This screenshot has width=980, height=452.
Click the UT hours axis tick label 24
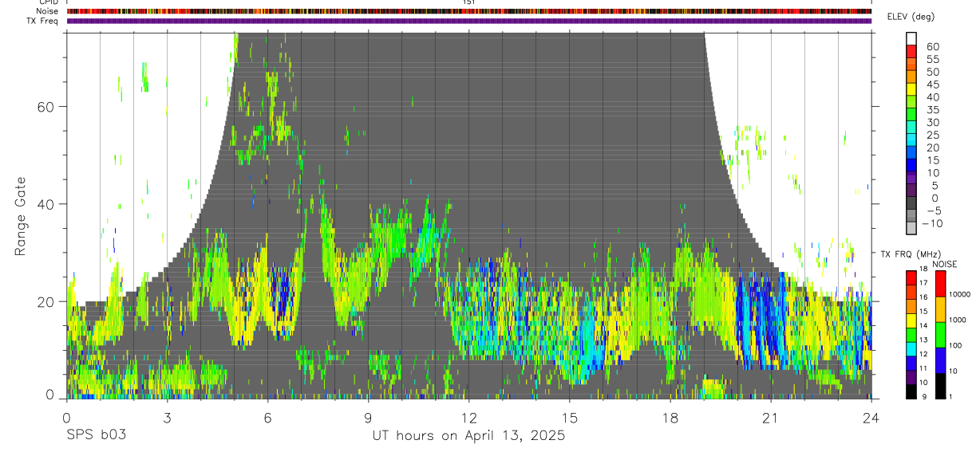[x=871, y=417]
